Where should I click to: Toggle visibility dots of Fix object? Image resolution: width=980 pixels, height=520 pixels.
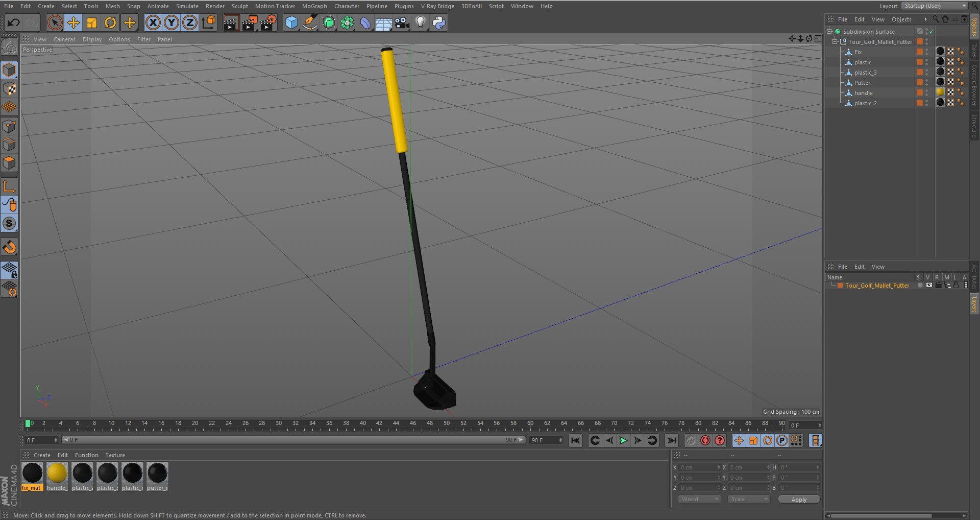pos(927,52)
